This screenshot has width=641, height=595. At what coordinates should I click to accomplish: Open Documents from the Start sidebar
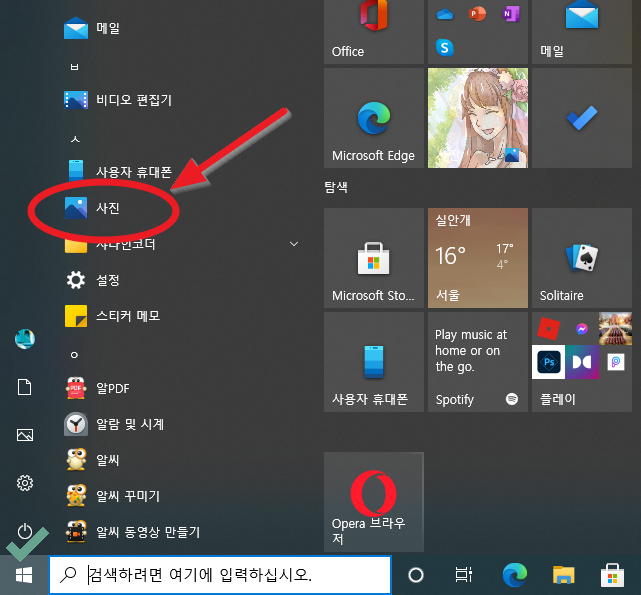(x=25, y=387)
